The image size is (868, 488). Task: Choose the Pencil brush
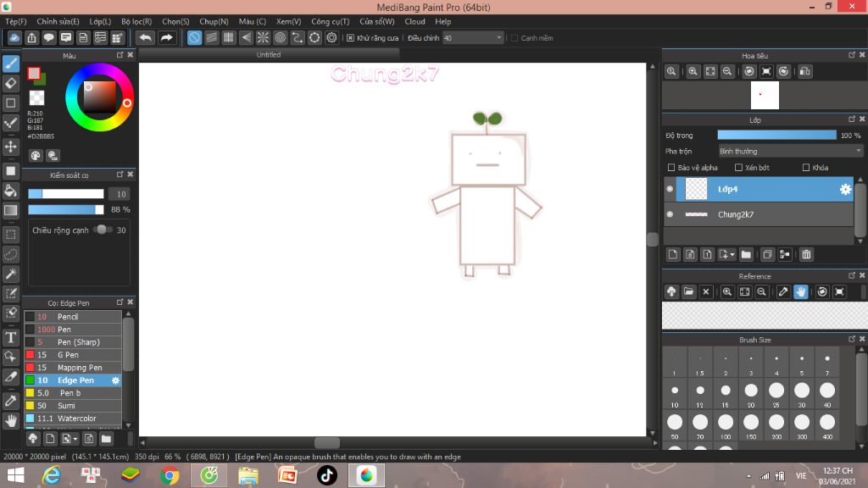(73, 317)
